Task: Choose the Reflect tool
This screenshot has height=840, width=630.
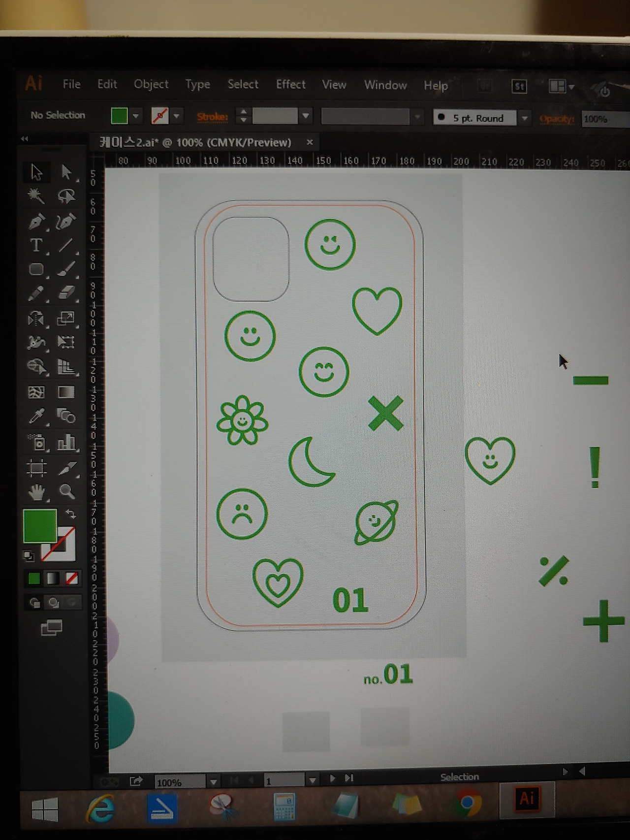Action: tap(36, 319)
